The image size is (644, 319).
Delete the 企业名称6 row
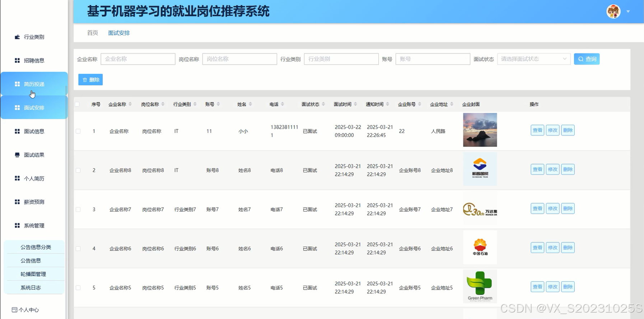tap(568, 247)
